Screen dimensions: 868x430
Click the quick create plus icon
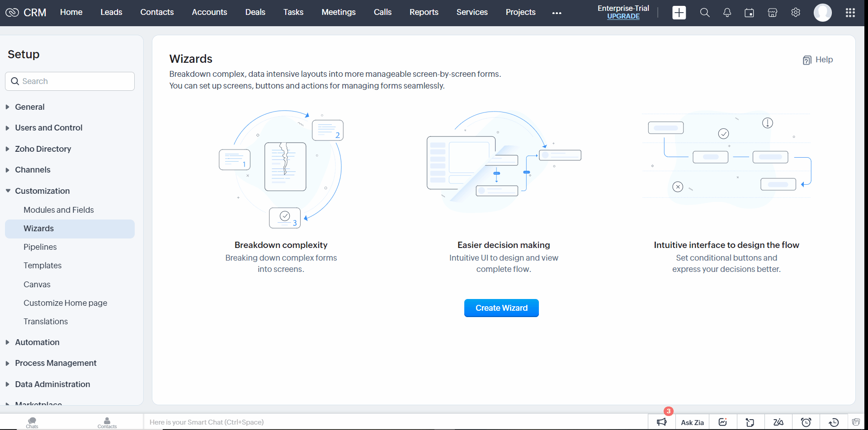tap(679, 13)
